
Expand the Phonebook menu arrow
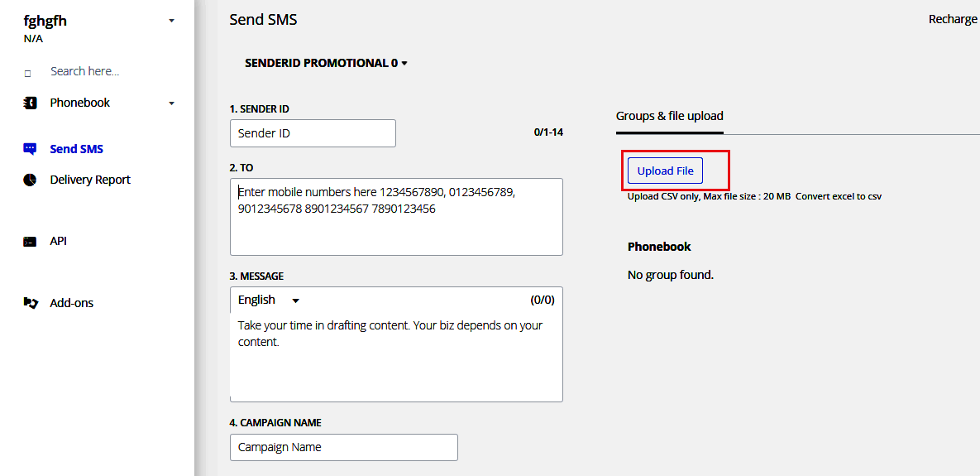point(172,103)
